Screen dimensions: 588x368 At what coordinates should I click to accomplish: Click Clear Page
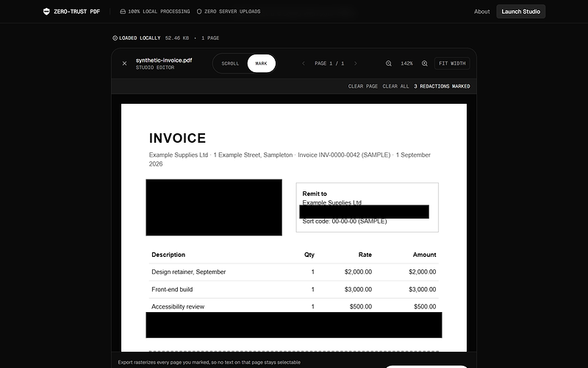tap(363, 86)
